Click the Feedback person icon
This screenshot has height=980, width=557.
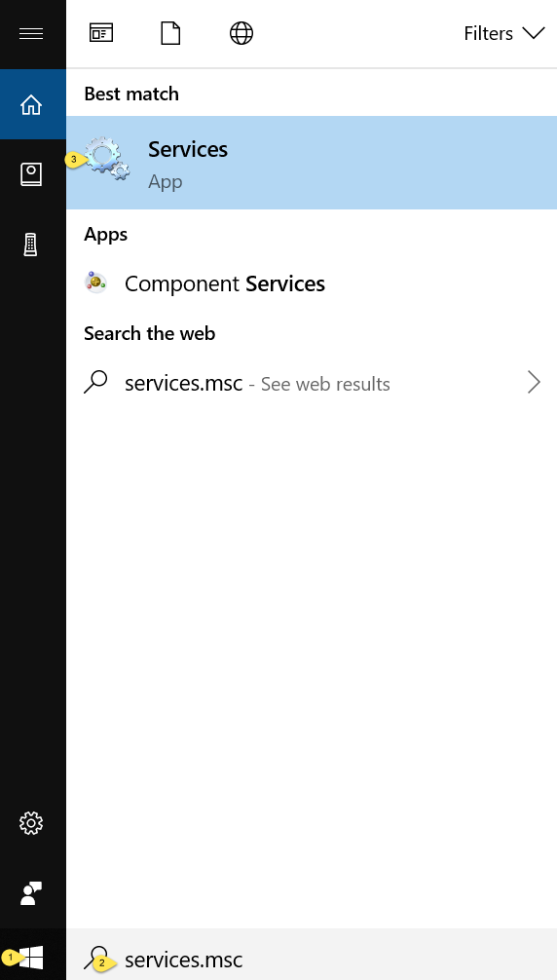click(x=30, y=893)
